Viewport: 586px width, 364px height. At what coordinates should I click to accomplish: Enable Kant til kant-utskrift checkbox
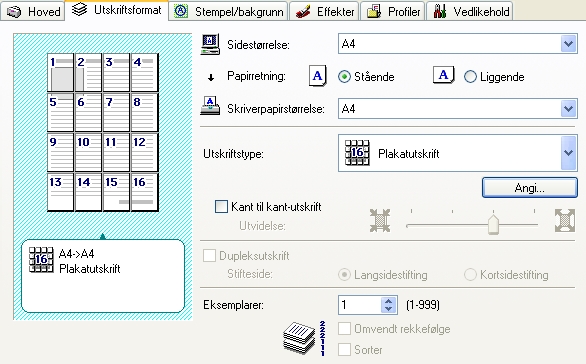click(221, 207)
